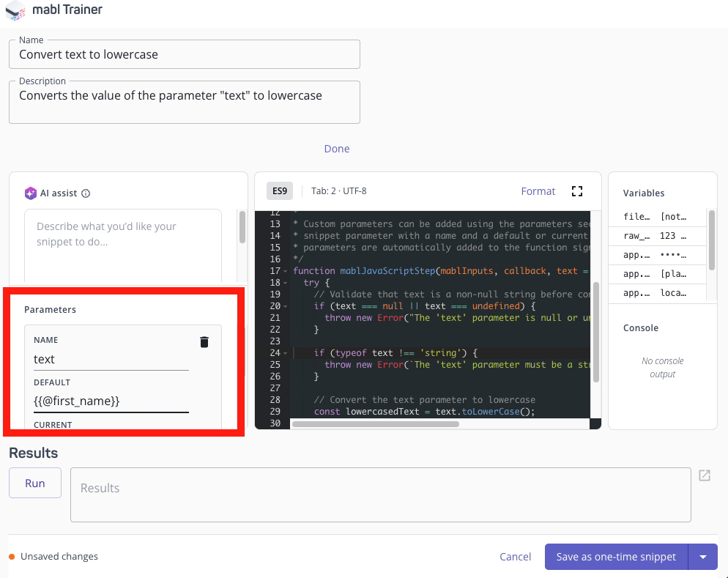728x578 pixels.
Task: Format the snippet code
Action: point(538,190)
